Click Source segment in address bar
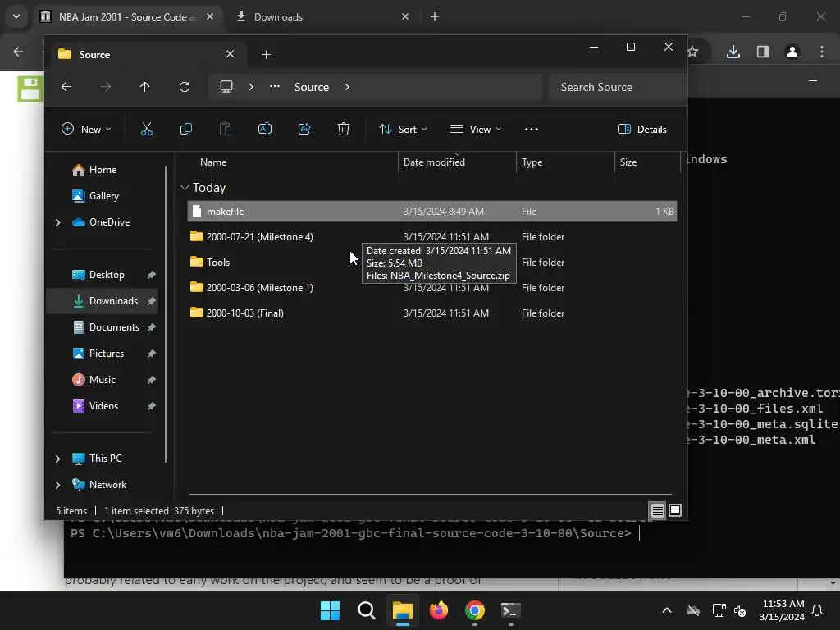The image size is (840, 630). pos(311,87)
